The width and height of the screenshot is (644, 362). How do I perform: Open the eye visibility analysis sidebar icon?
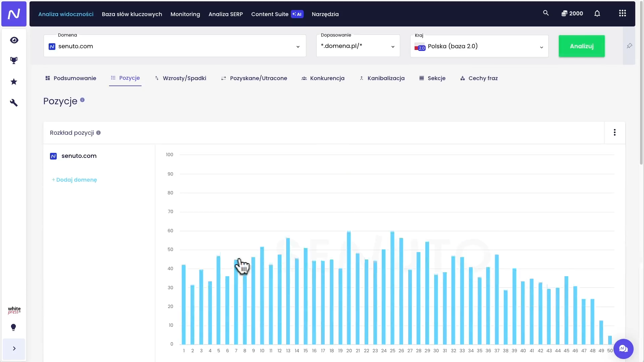(x=14, y=40)
